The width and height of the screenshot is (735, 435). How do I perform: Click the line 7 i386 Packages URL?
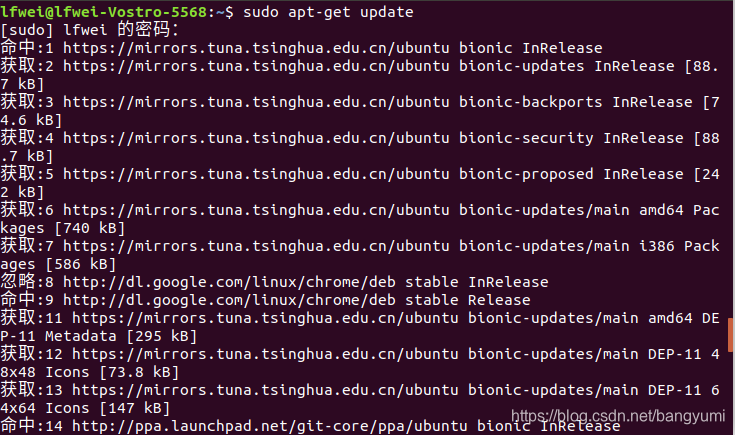[x=256, y=246]
